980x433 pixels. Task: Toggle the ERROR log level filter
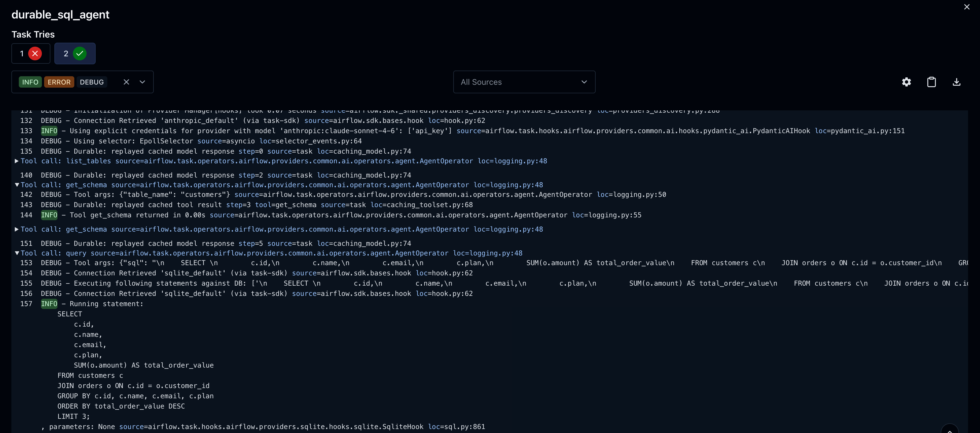pos(59,82)
